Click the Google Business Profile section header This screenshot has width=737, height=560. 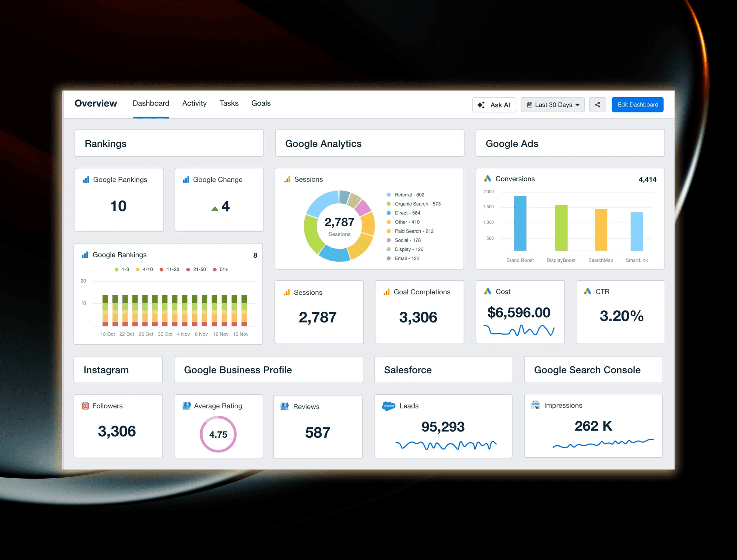coord(268,370)
